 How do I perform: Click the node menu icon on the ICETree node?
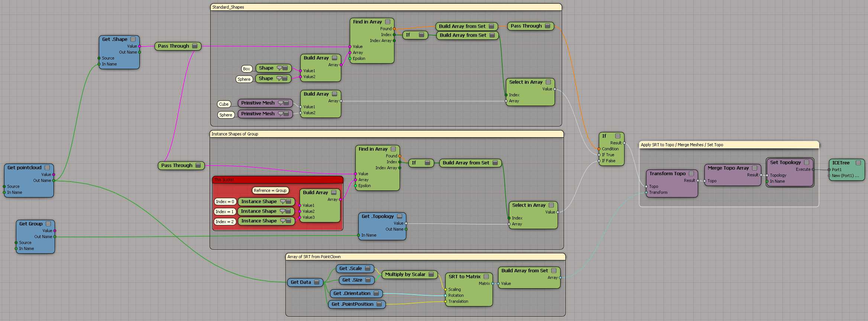(858, 163)
